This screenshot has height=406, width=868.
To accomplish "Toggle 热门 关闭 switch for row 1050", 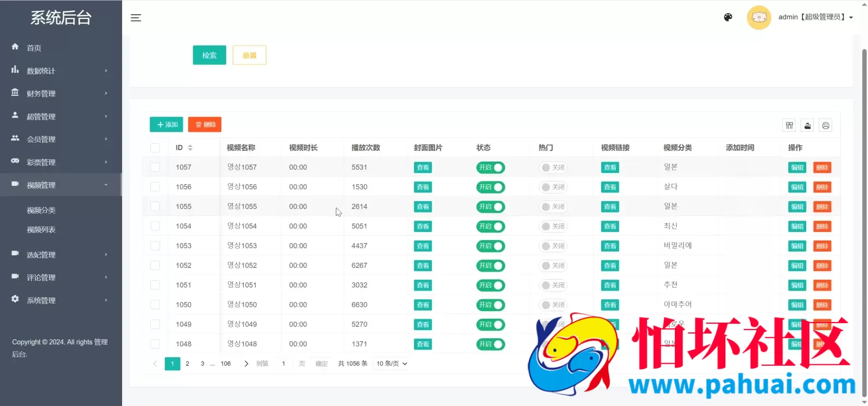I will (x=553, y=305).
